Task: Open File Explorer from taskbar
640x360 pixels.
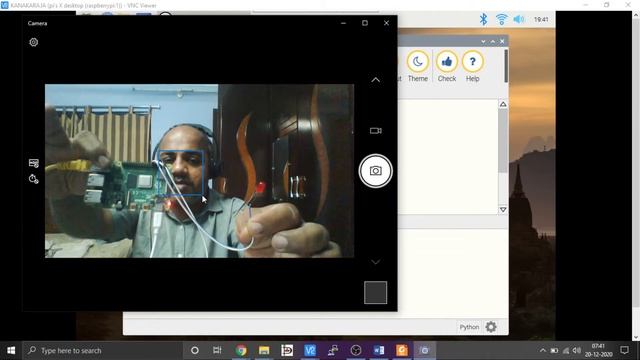Action: click(x=264, y=350)
